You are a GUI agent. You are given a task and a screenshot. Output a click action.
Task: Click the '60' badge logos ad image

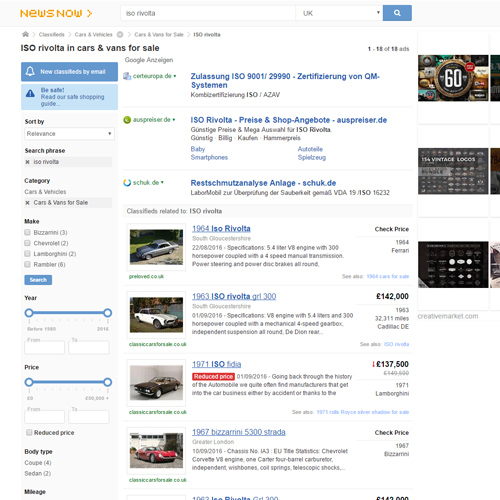(453, 78)
